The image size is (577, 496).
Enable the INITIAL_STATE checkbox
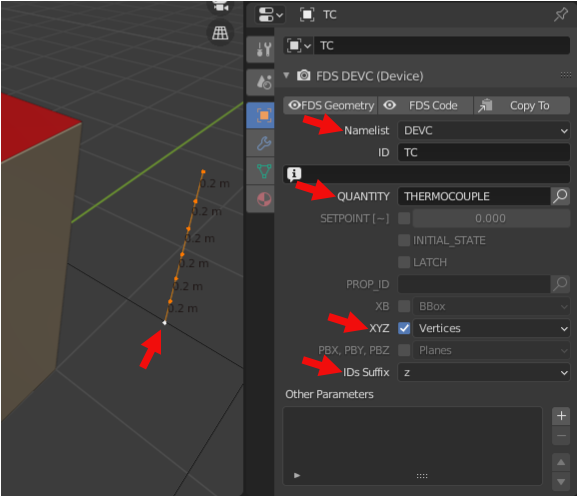coord(404,240)
